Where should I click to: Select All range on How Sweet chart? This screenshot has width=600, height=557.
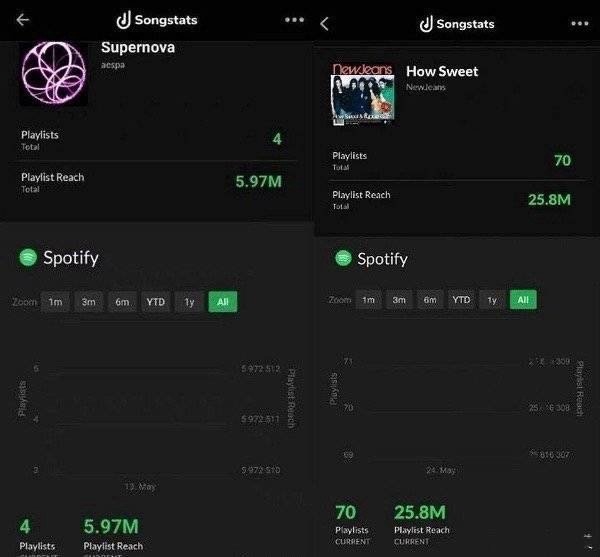click(x=523, y=300)
